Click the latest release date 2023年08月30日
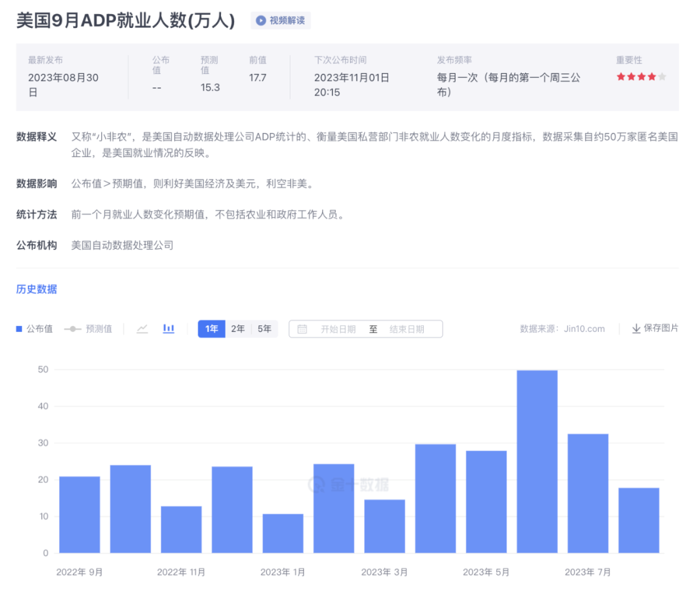The image size is (700, 602). point(64,85)
